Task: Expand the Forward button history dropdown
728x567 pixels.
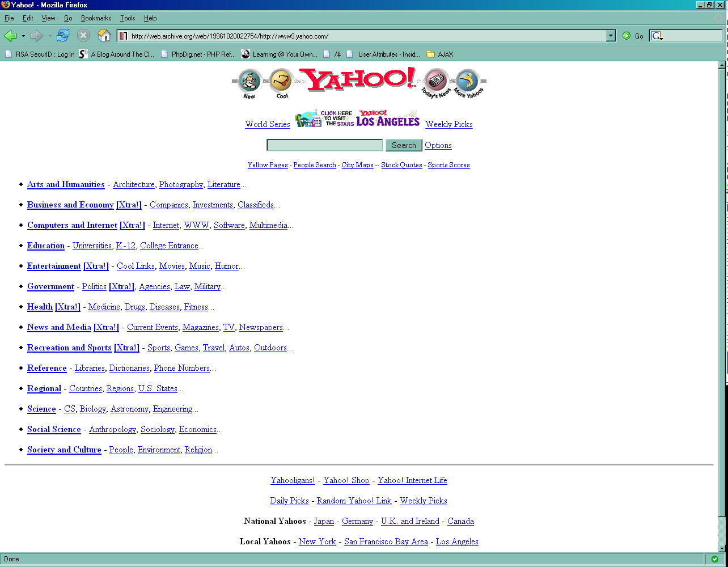Action: (x=50, y=36)
